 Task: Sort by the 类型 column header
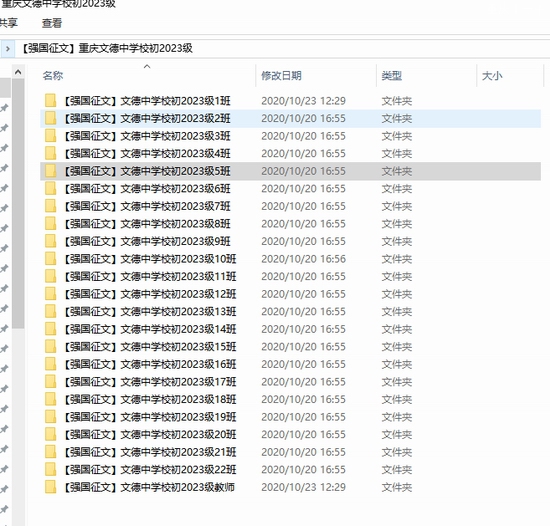click(392, 75)
